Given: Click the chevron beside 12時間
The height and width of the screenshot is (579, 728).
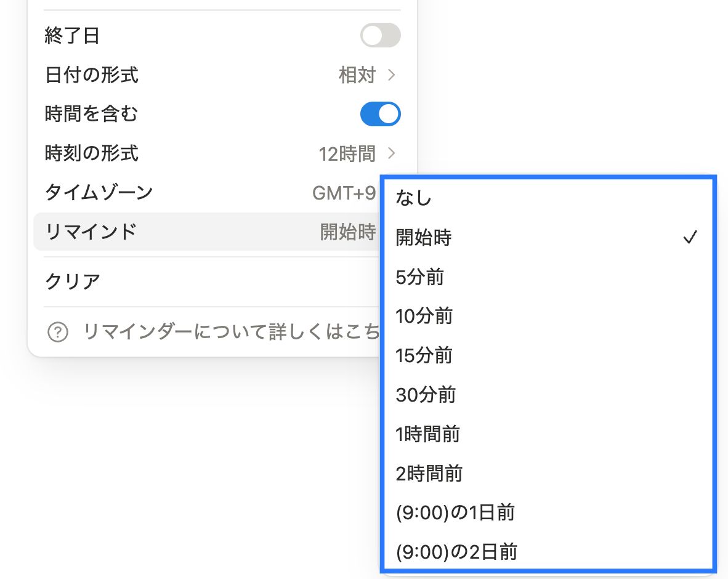Looking at the screenshot, I should 392,153.
